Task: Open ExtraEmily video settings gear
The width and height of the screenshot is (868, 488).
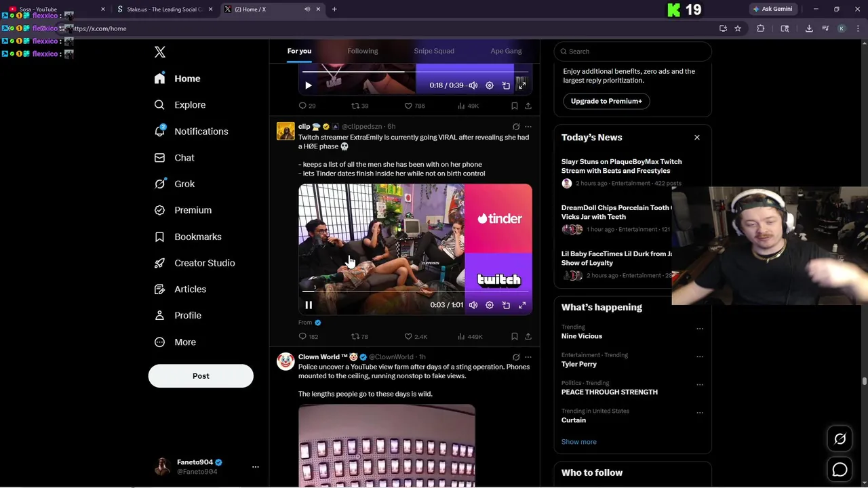Action: click(490, 305)
